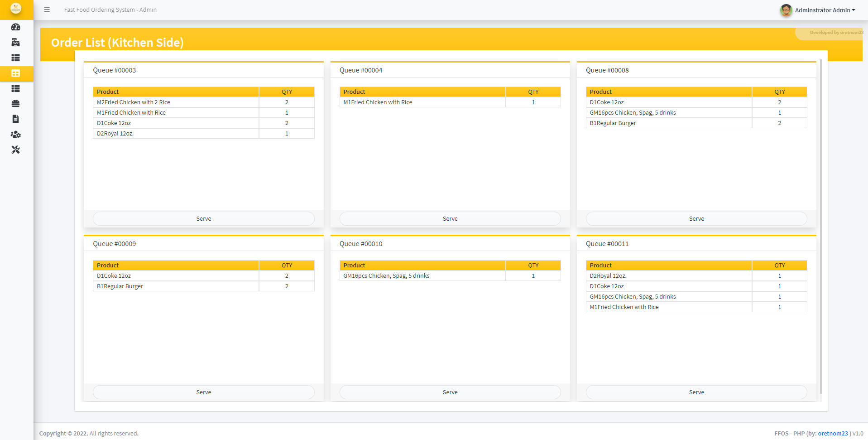Open system settings via the wrench icon
Screen dimensions: 868x440
tap(16, 150)
